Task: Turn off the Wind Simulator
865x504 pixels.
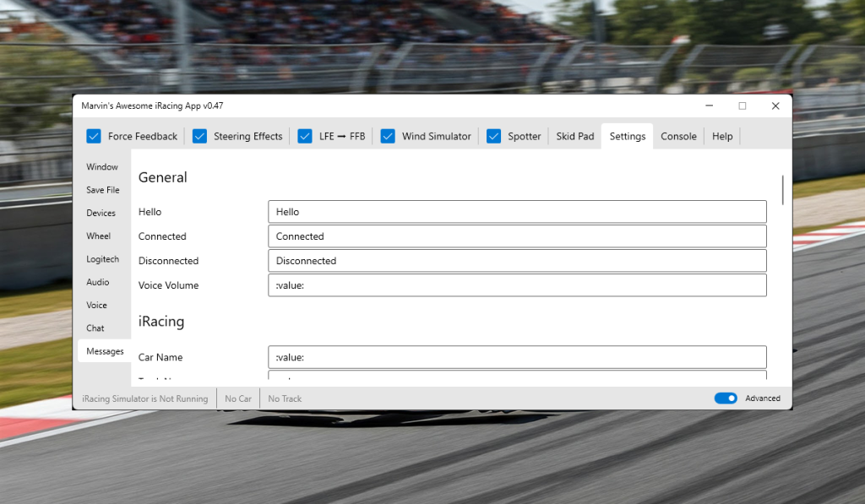Action: click(x=388, y=135)
